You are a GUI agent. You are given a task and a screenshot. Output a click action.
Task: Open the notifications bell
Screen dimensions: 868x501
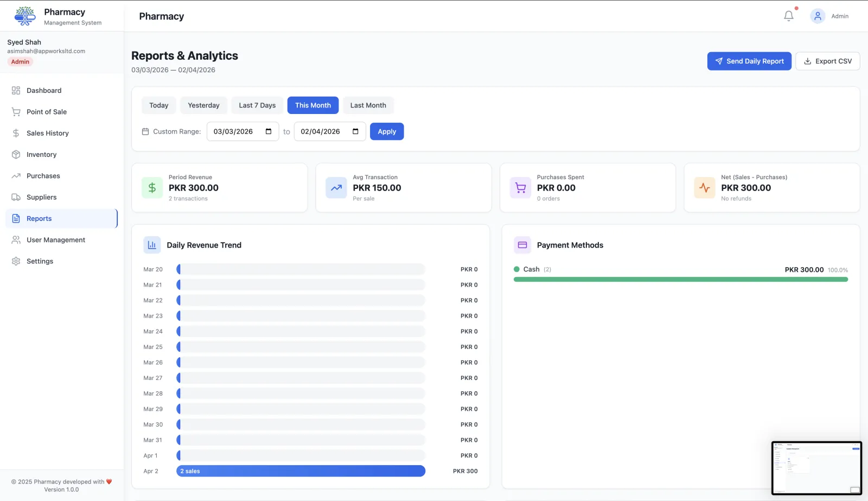789,16
